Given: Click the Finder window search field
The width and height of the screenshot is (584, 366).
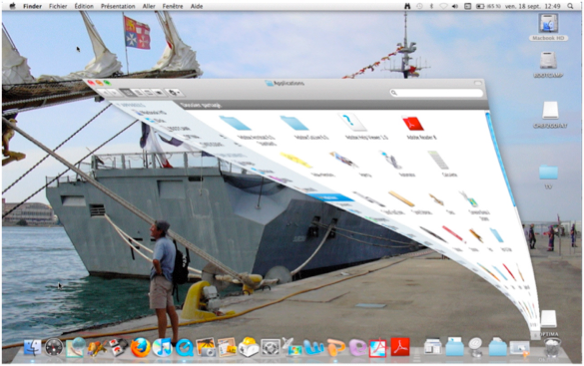Looking at the screenshot, I should [x=437, y=92].
